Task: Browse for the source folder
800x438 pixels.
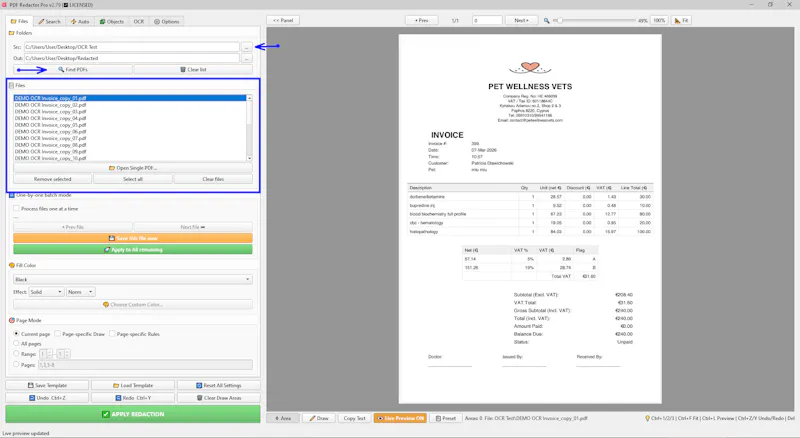Action: click(246, 47)
